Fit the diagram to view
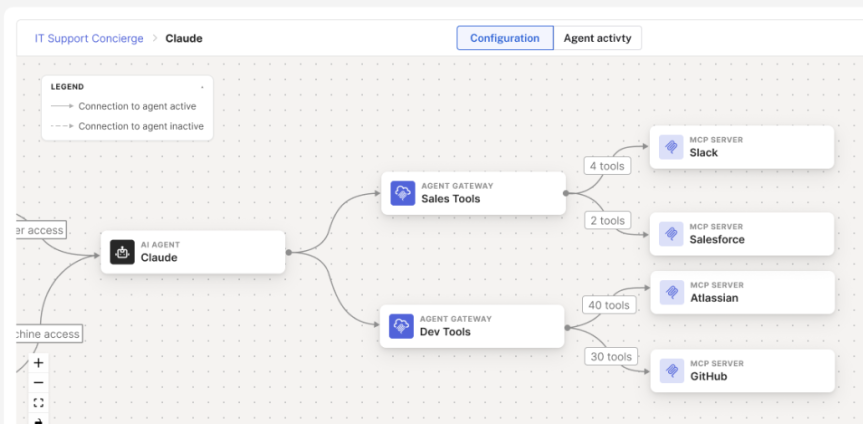 (39, 403)
